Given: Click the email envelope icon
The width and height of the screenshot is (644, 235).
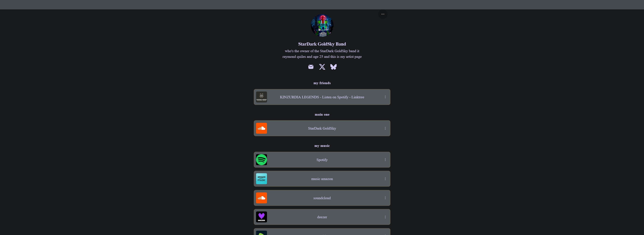Looking at the screenshot, I should coord(311,67).
